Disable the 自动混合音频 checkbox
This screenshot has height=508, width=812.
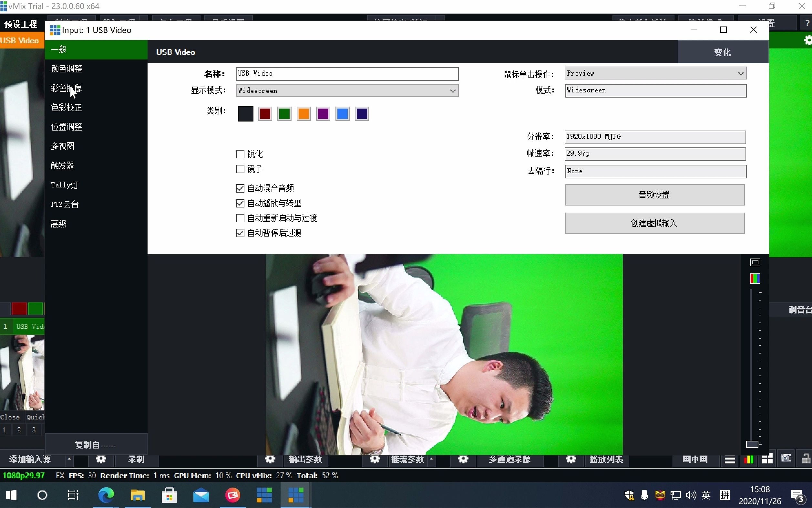point(240,188)
